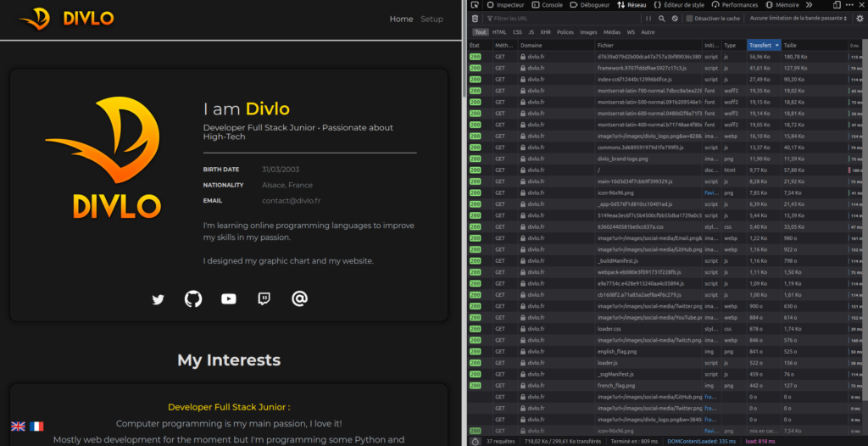Image resolution: width=868 pixels, height=446 pixels.
Task: Activate the element picker icon in devtools
Action: [x=475, y=5]
